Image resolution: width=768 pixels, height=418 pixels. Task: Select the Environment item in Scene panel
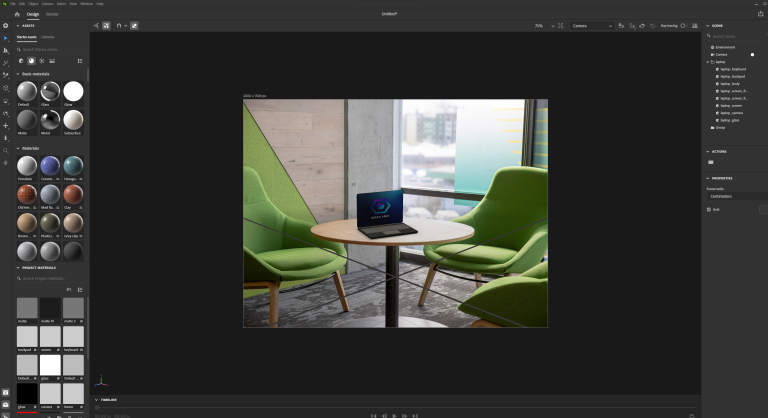pos(725,47)
